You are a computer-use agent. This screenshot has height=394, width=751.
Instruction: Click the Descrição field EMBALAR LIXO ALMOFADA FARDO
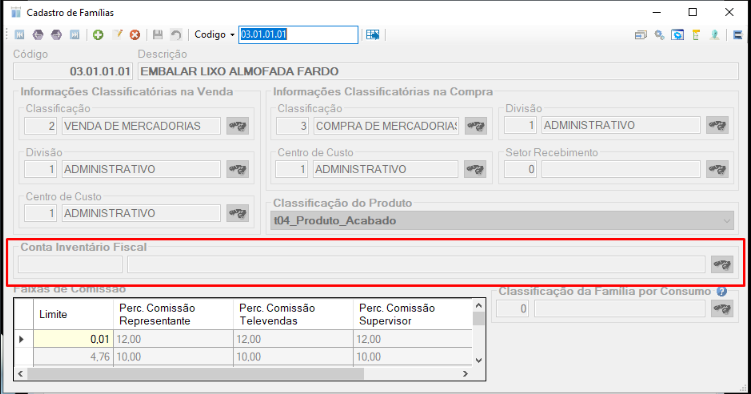(438, 71)
